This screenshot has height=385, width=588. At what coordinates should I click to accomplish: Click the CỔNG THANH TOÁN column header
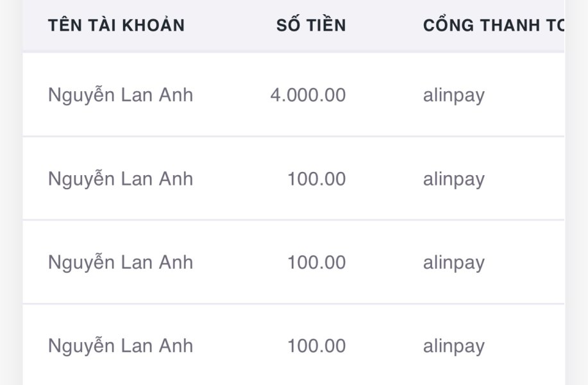coord(494,25)
